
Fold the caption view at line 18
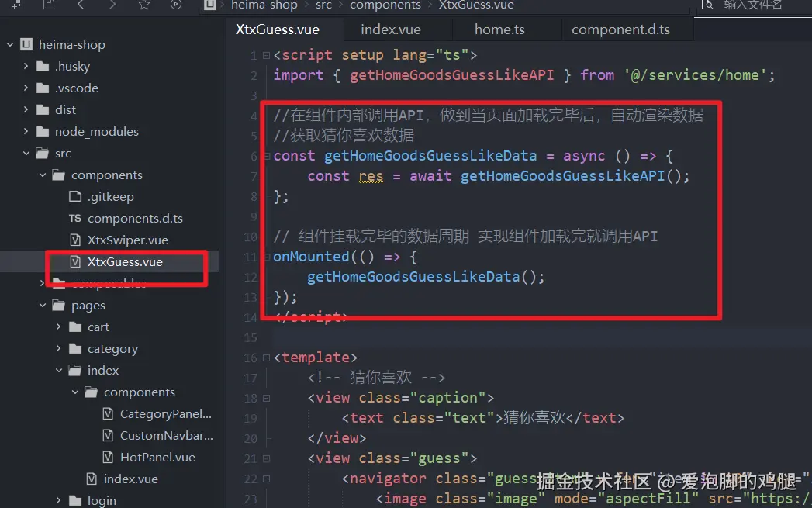click(x=266, y=398)
